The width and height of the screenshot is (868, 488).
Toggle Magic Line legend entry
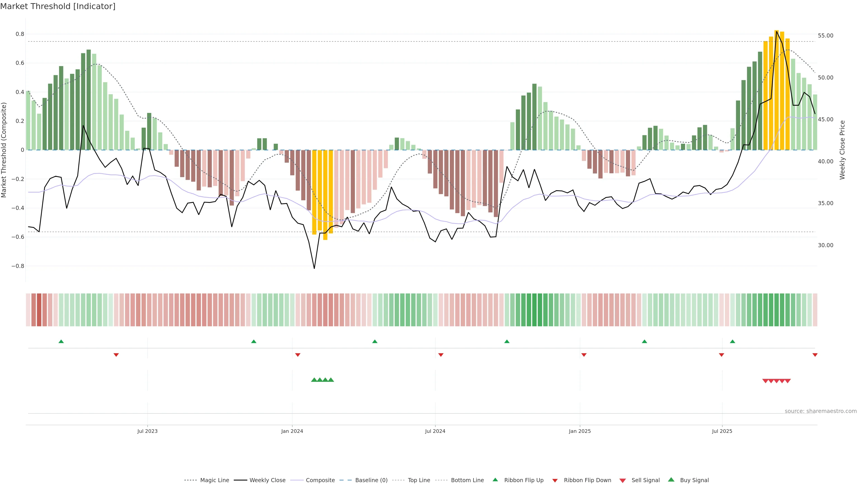click(214, 480)
